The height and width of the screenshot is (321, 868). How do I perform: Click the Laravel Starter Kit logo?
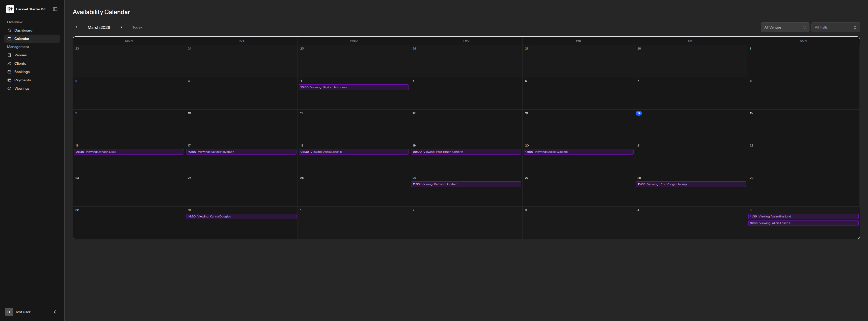click(x=10, y=9)
